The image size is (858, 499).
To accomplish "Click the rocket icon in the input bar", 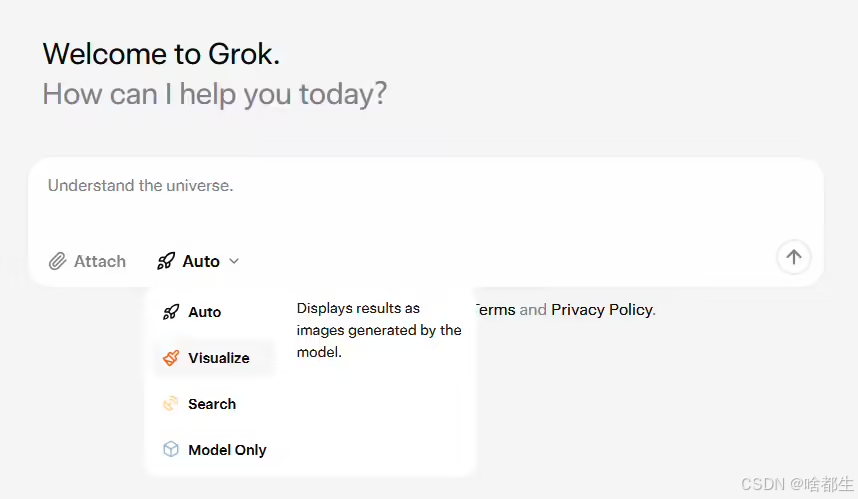I will 166,262.
